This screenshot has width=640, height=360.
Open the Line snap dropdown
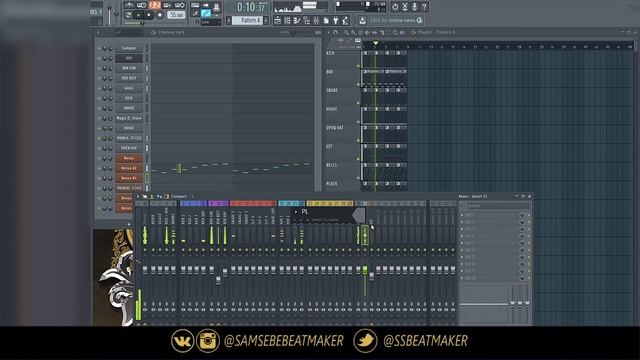(211, 22)
